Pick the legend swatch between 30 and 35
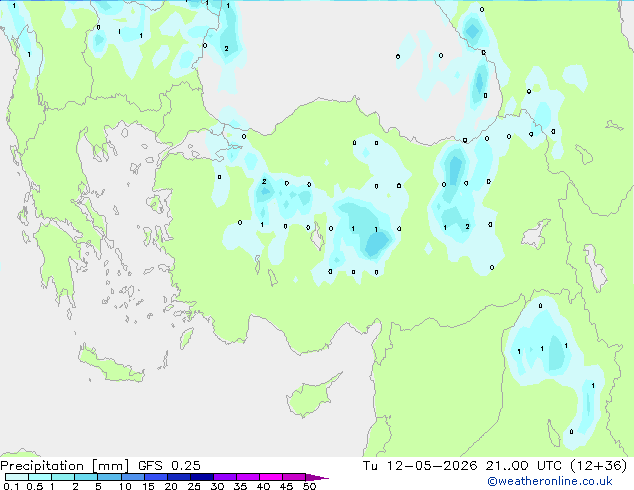This screenshot has width=634, height=490. tap(225, 477)
